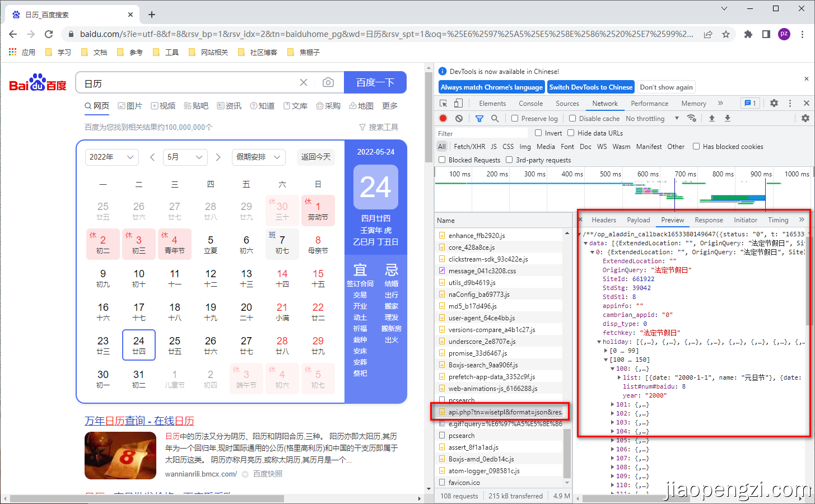This screenshot has width=815, height=504.
Task: Click the network Filter input field
Action: (482, 133)
